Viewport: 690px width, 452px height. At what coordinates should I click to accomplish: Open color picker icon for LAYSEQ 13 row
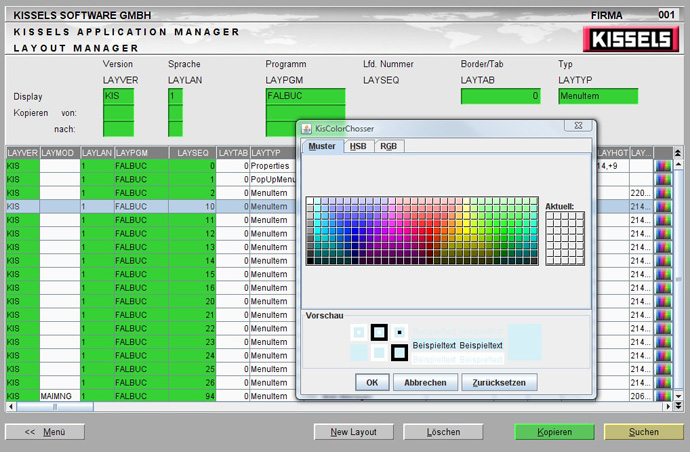click(x=663, y=247)
